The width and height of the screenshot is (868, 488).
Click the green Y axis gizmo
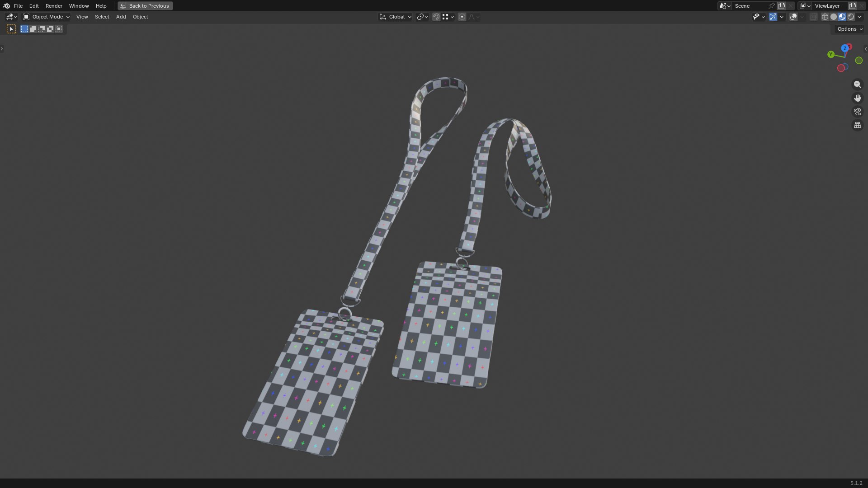click(830, 54)
